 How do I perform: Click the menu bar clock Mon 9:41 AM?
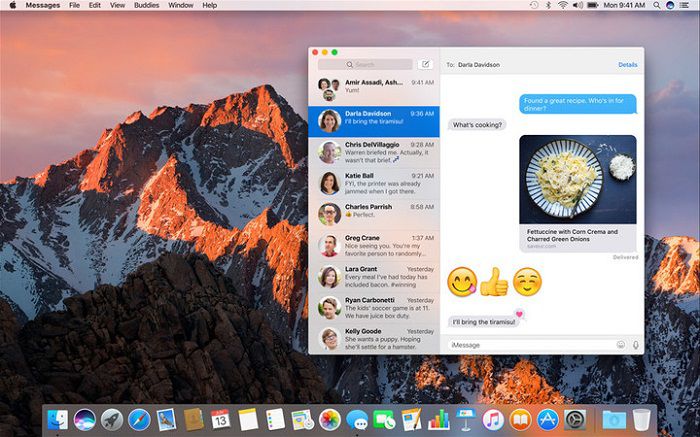click(x=624, y=5)
